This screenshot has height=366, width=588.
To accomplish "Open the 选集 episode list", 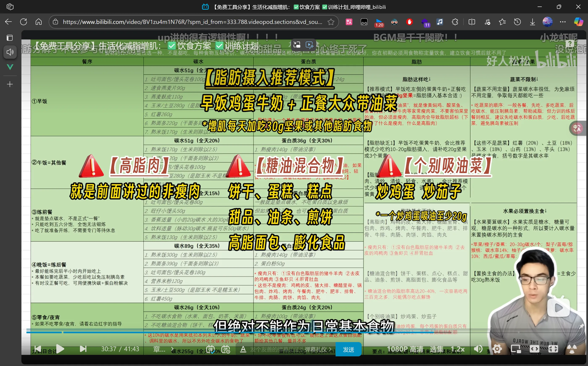I will pyautogui.click(x=437, y=349).
